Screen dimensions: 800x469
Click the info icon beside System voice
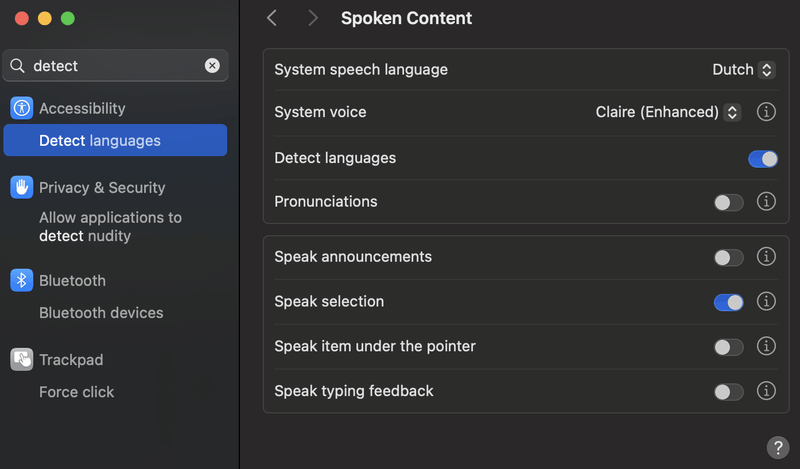pos(766,112)
